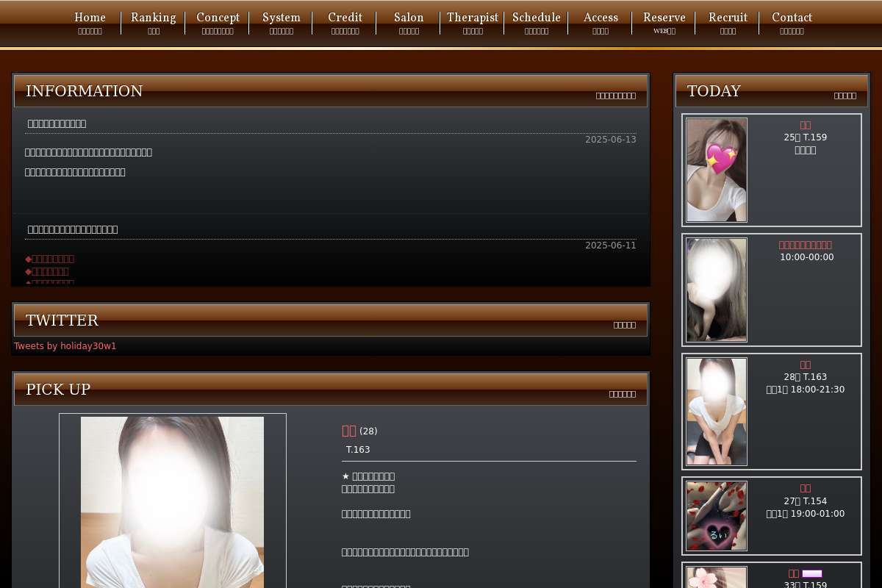The width and height of the screenshot is (882, 588).
Task: Open the small link in the TWITTER header
Action: point(625,325)
